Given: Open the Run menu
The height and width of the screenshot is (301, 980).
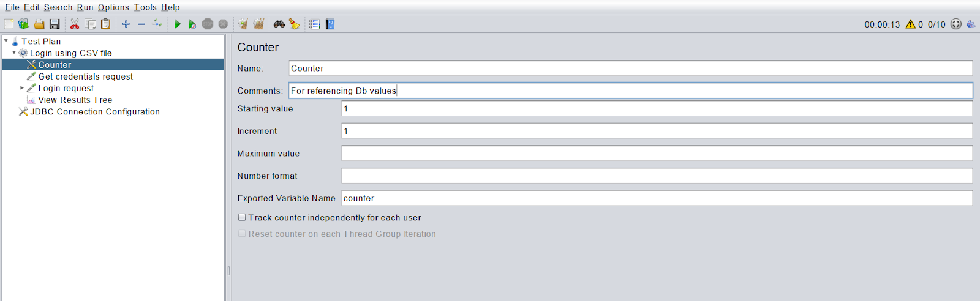Looking at the screenshot, I should [x=85, y=7].
